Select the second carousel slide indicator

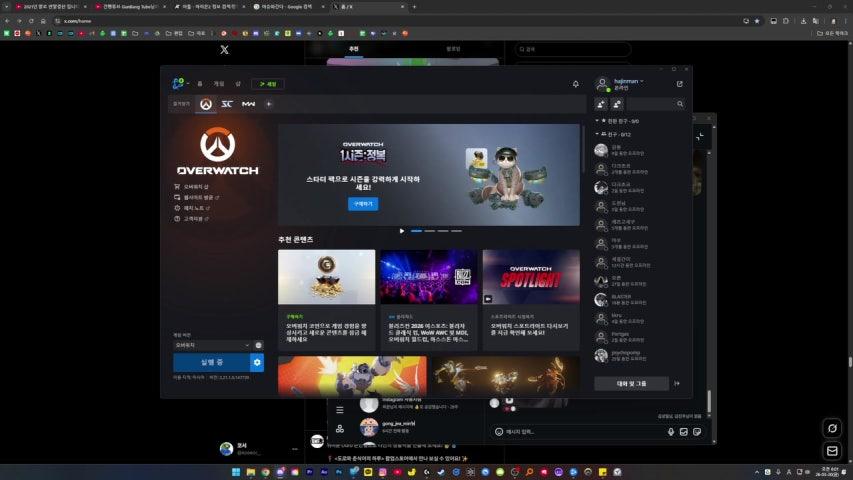coord(430,231)
